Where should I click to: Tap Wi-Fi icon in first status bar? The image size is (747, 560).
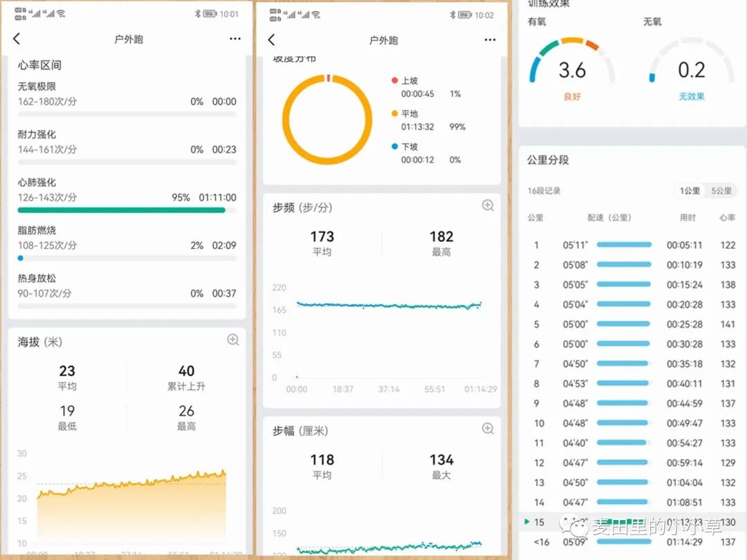[x=61, y=14]
